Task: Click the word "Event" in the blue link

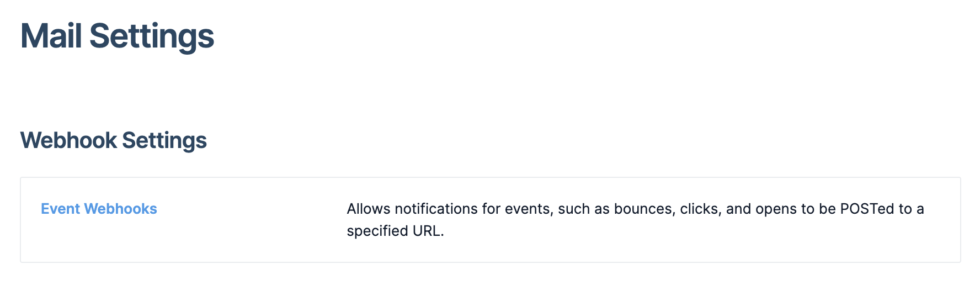Action: 61,209
